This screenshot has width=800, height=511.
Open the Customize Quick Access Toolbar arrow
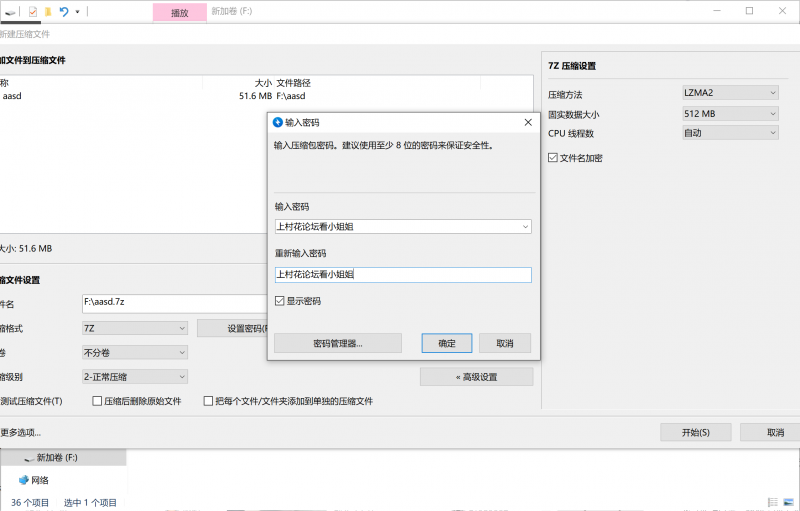78,12
